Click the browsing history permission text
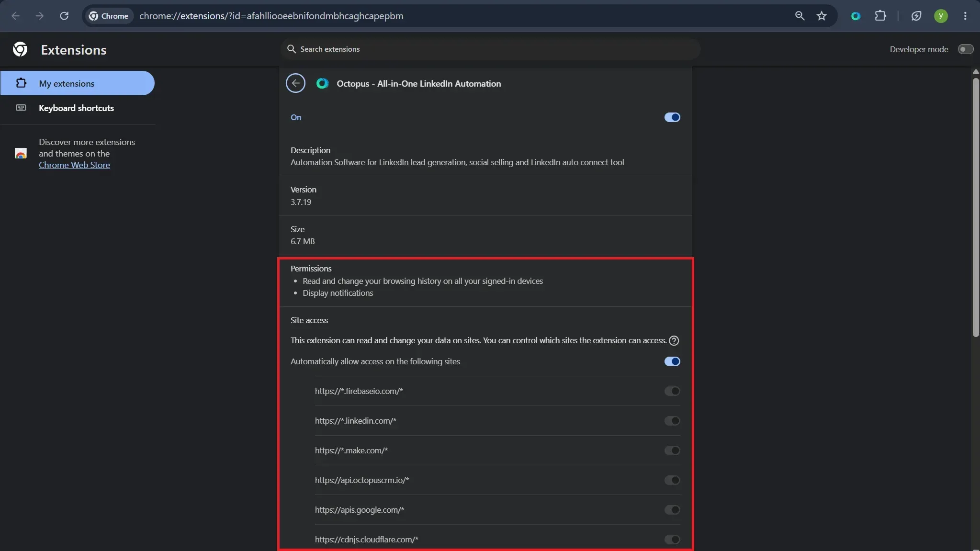The image size is (980, 551). (x=423, y=281)
